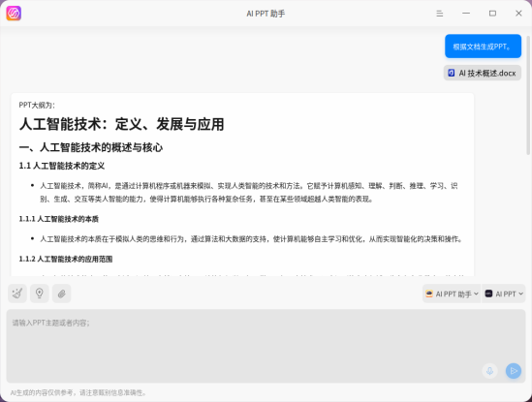Image resolution: width=532 pixels, height=402 pixels.
Task: Click the section 1.1.1 人工智能技术的本质
Action: [59, 219]
